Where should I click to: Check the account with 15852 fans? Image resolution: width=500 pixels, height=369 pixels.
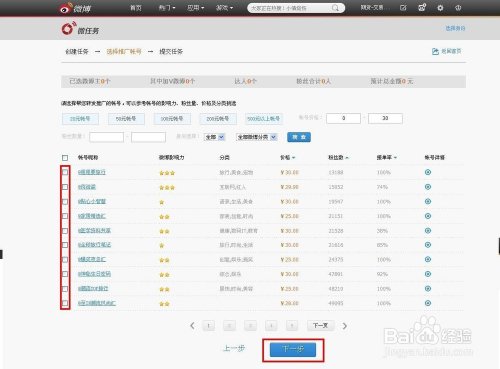[x=65, y=187]
